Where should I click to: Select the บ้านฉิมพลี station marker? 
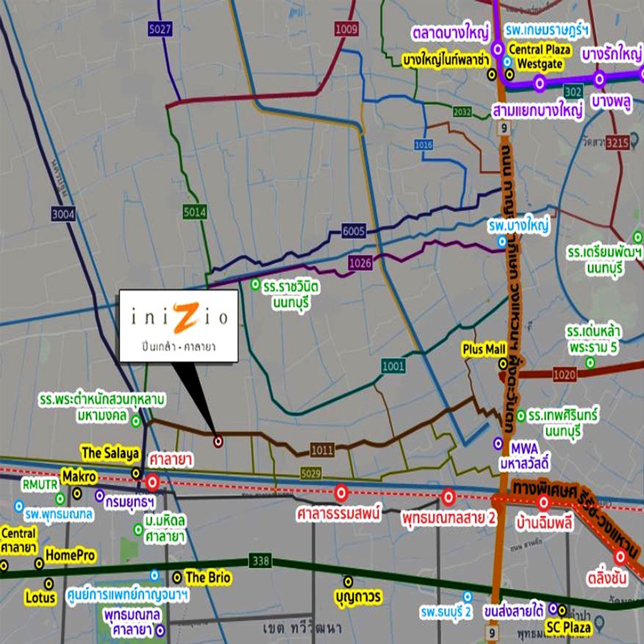pyautogui.click(x=544, y=503)
